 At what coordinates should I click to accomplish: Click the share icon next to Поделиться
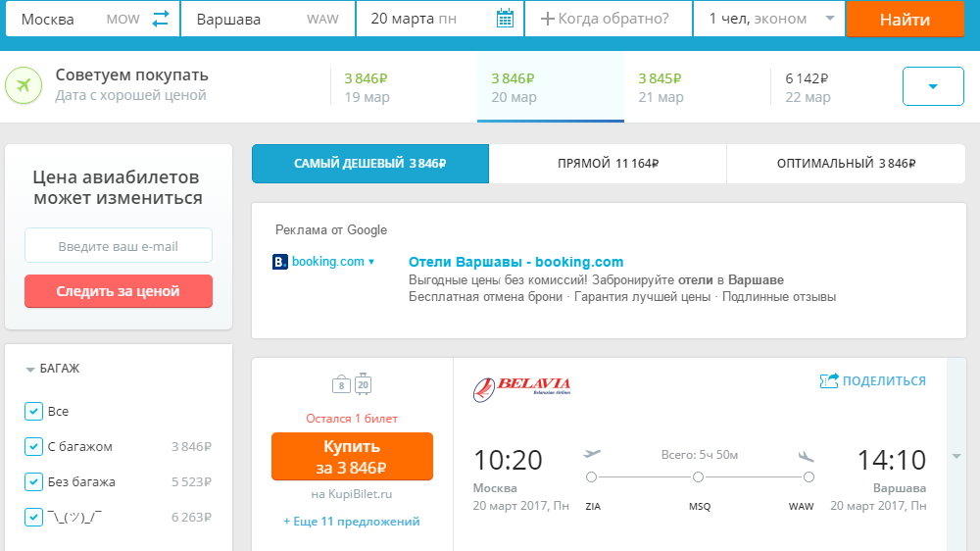pyautogui.click(x=829, y=380)
